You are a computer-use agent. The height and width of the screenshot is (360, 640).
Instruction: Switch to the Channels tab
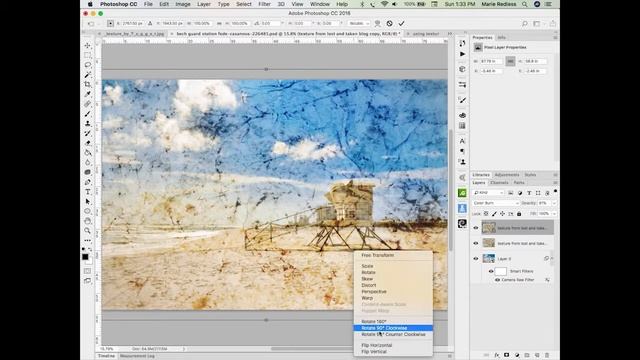point(499,183)
